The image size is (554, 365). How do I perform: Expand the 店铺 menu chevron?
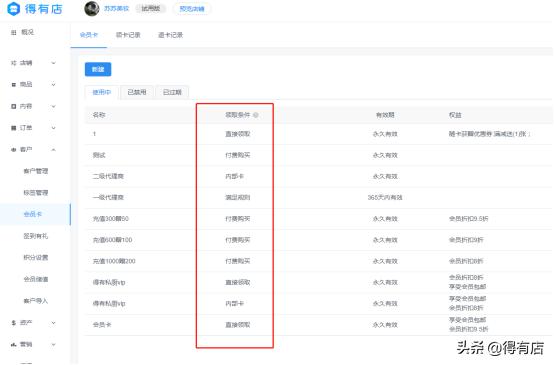(53, 63)
